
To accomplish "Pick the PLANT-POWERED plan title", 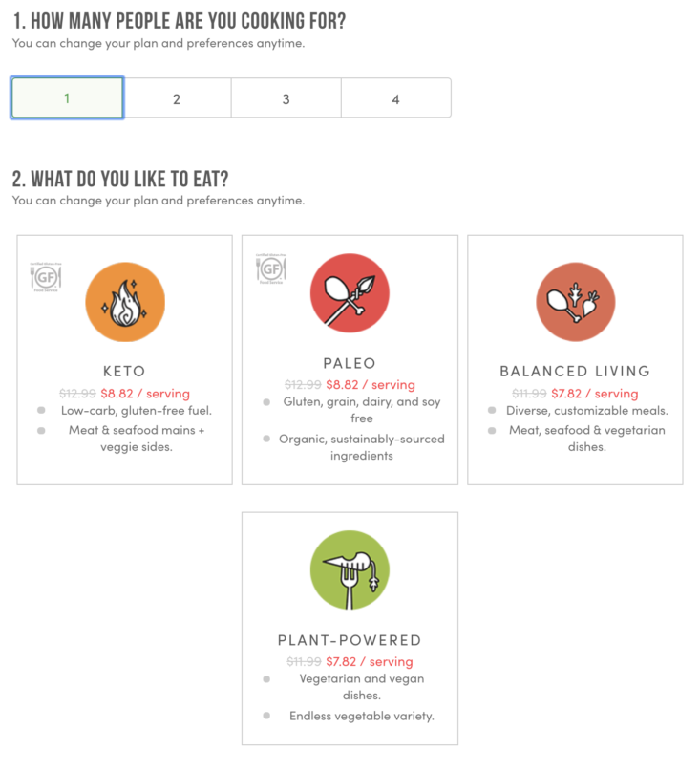I will (x=350, y=640).
